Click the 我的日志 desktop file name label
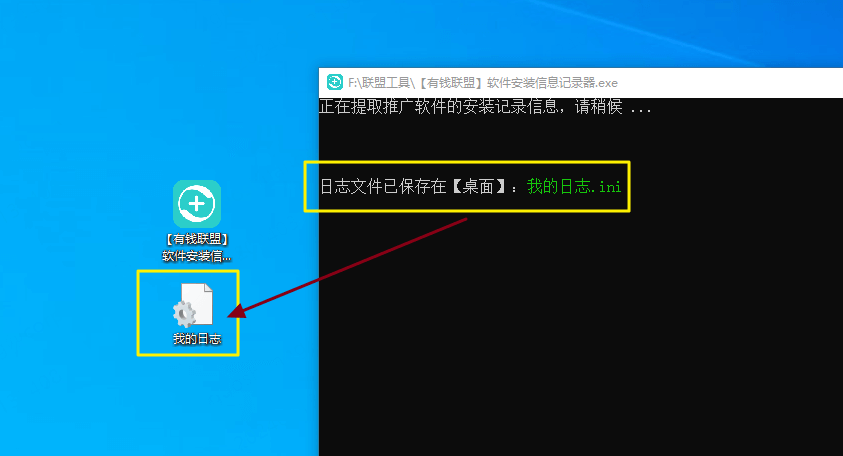This screenshot has height=456, width=843. 197,339
